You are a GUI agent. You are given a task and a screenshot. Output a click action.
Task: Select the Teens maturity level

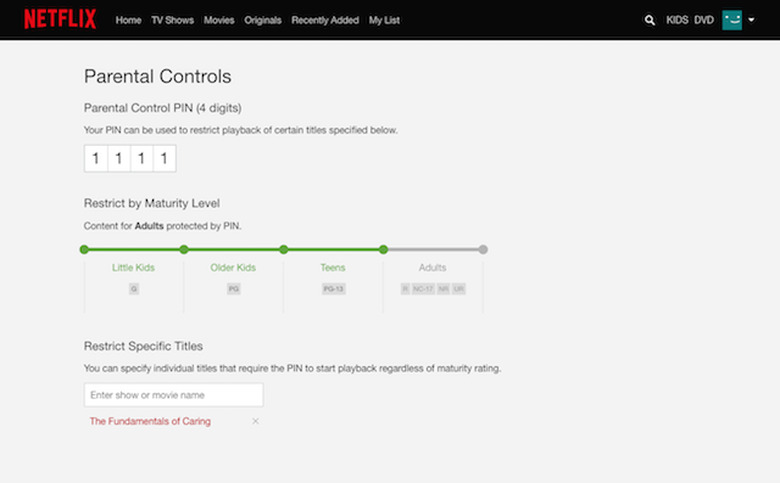(x=334, y=268)
